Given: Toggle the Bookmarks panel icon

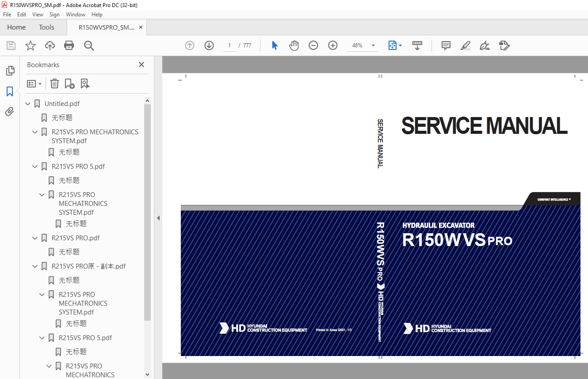Looking at the screenshot, I should click(10, 91).
